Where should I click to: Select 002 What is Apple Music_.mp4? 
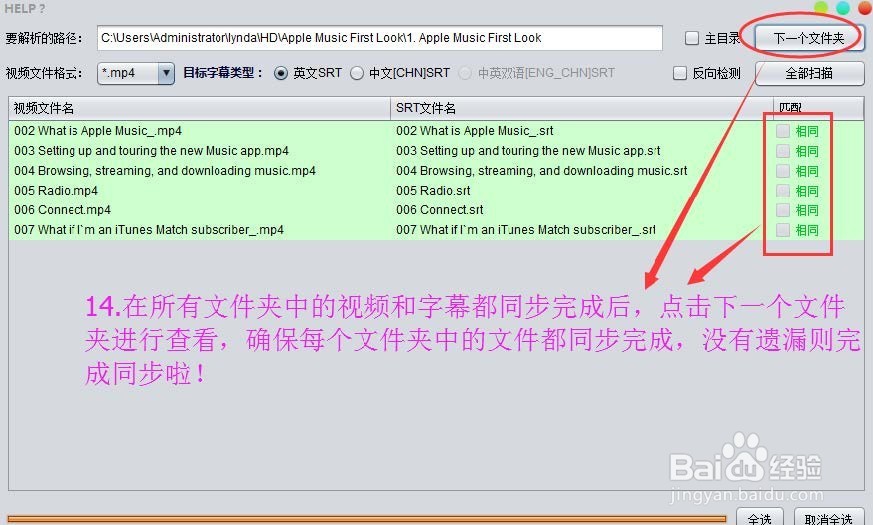[98, 131]
